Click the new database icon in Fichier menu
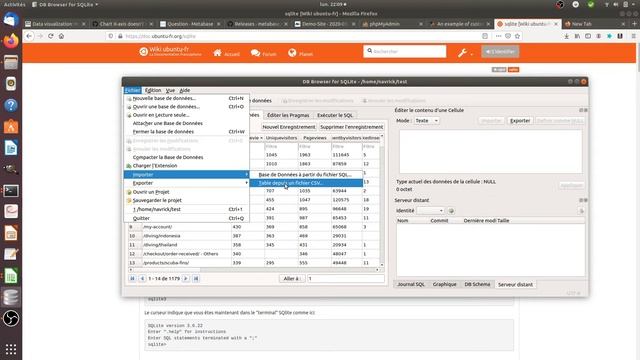 point(129,98)
